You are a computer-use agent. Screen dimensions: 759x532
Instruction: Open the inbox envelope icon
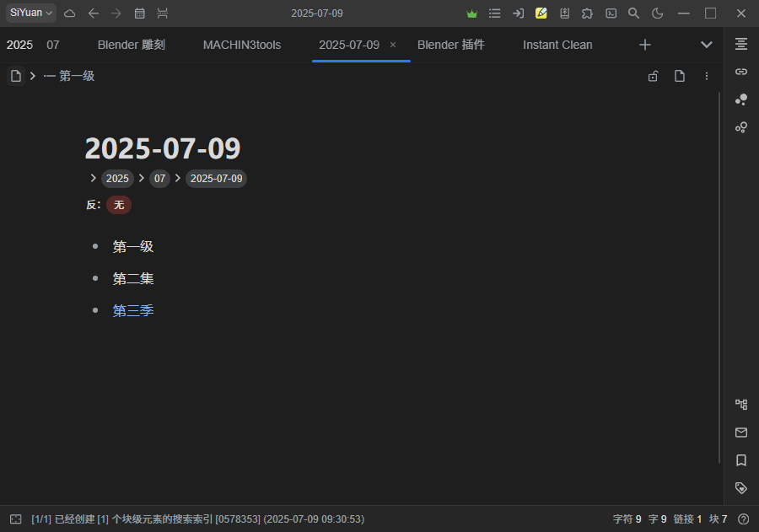(740, 433)
